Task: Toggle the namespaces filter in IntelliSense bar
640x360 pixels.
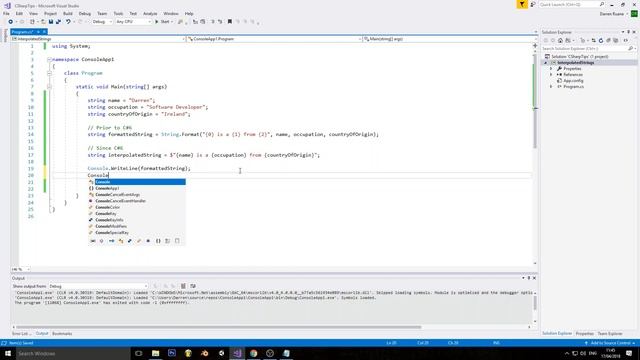Action: pos(158,241)
